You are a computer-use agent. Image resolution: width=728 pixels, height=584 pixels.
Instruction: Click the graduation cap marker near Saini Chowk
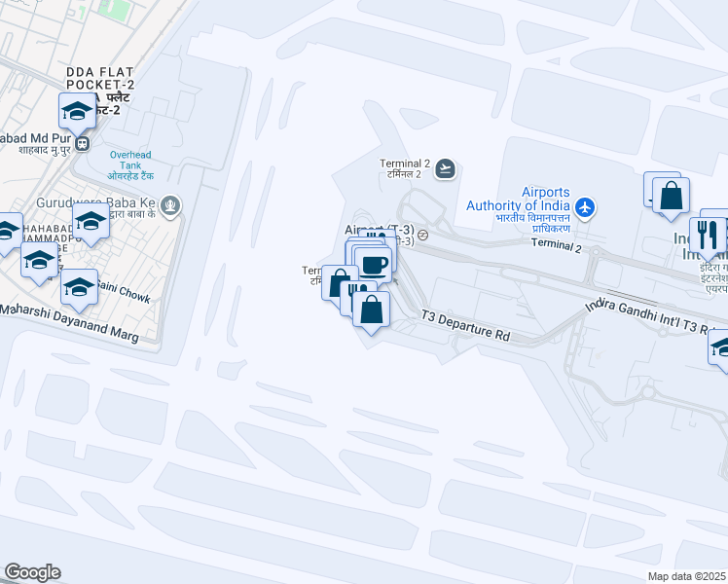(79, 287)
